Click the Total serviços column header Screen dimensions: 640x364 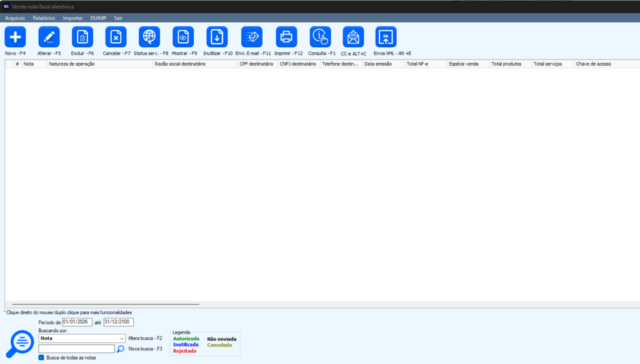tap(553, 64)
